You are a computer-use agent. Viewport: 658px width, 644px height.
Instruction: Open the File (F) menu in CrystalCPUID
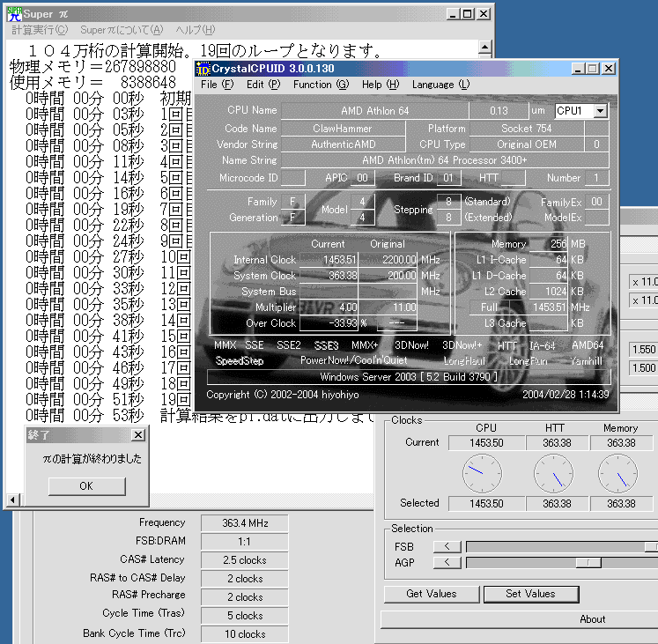[217, 85]
